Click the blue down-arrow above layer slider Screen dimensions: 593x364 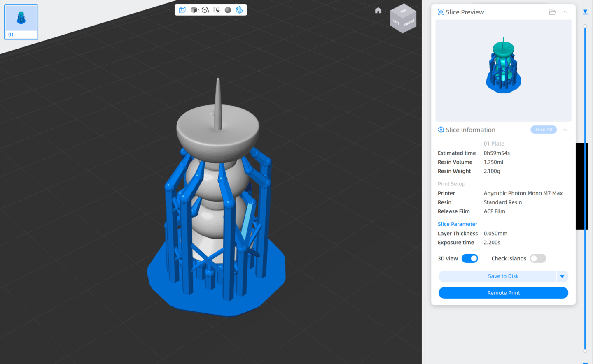(x=585, y=12)
